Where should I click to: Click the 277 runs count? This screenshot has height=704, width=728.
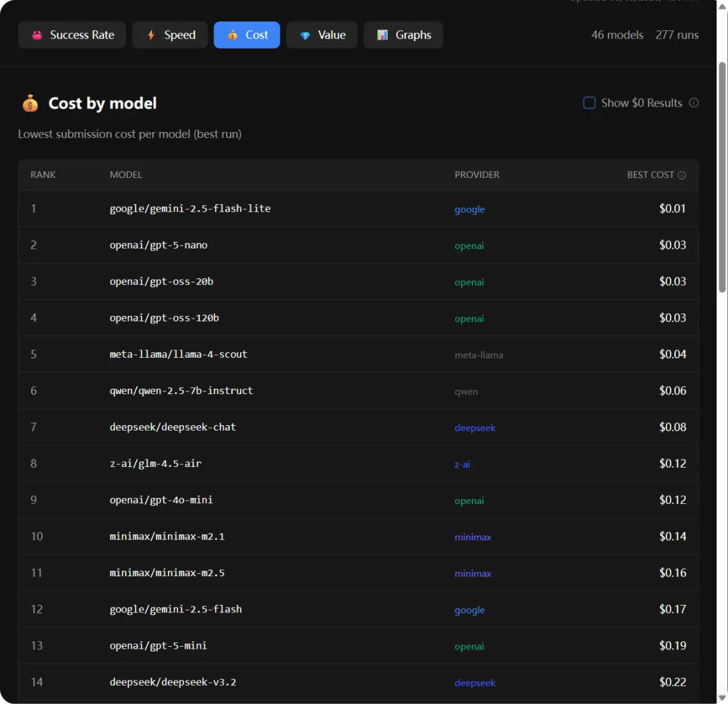click(677, 35)
